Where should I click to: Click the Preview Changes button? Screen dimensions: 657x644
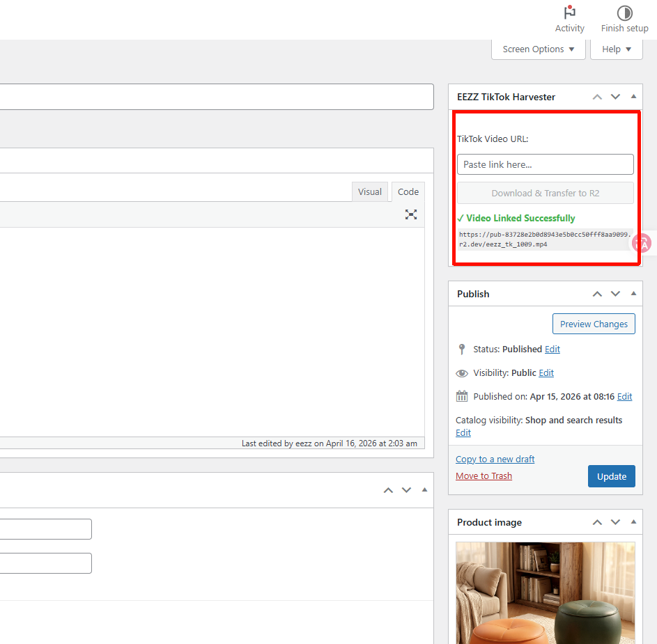point(594,324)
